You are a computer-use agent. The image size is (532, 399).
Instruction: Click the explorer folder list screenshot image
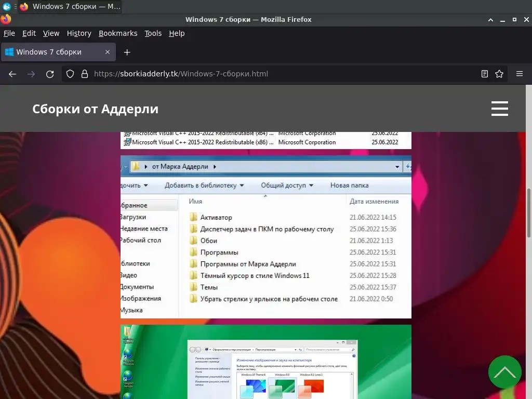(266, 237)
